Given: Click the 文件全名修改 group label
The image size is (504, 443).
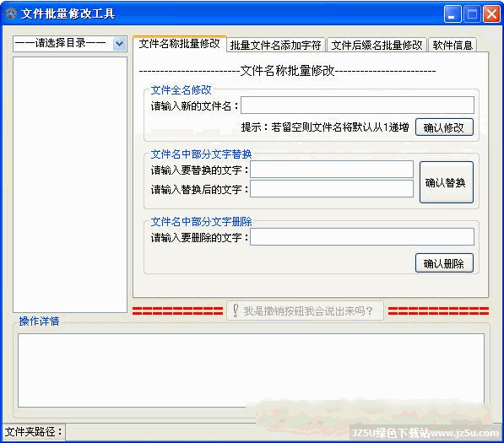Looking at the screenshot, I should click(x=182, y=90).
